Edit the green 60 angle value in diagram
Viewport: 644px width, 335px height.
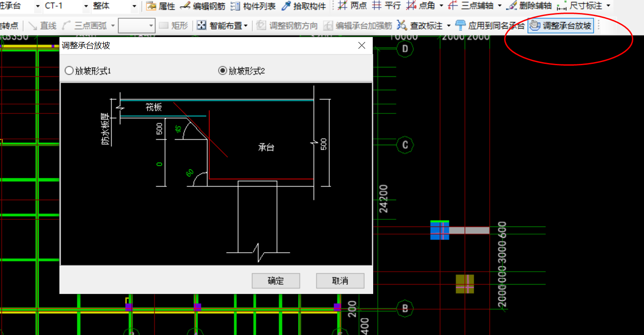click(x=190, y=172)
